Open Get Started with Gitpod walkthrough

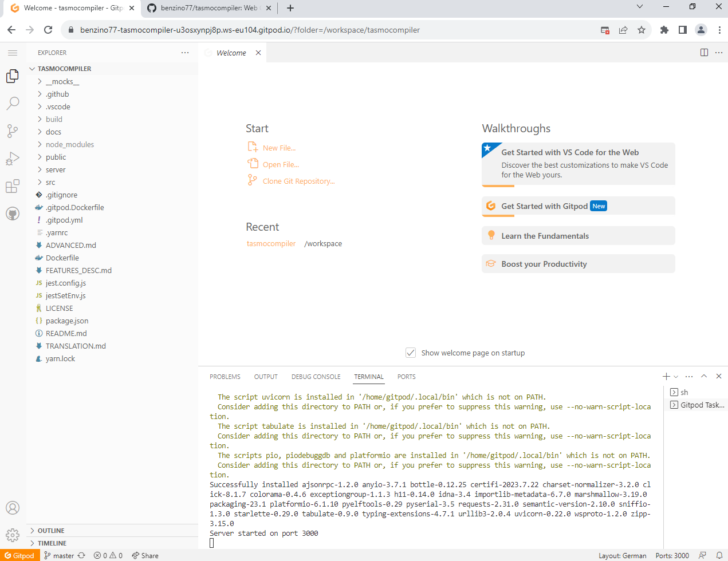(x=579, y=206)
